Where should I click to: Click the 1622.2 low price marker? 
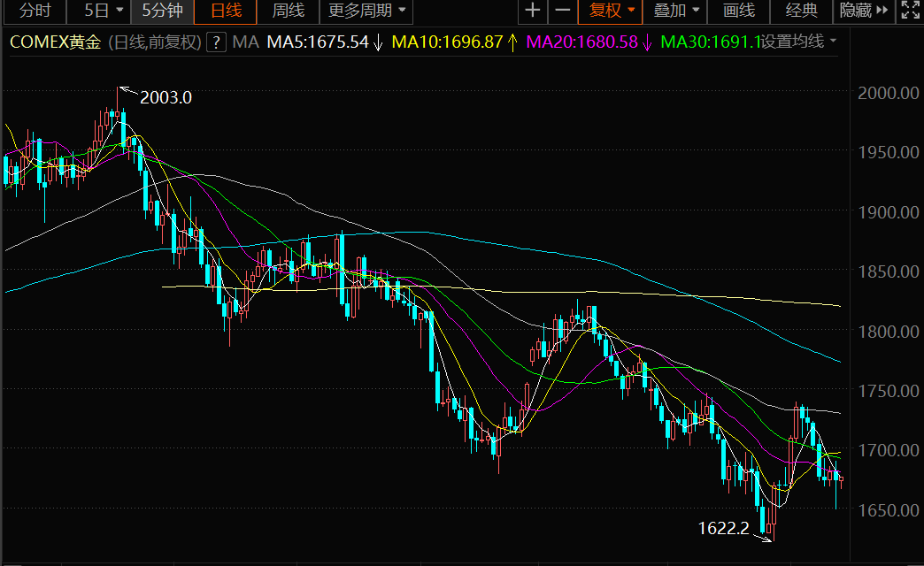click(723, 529)
